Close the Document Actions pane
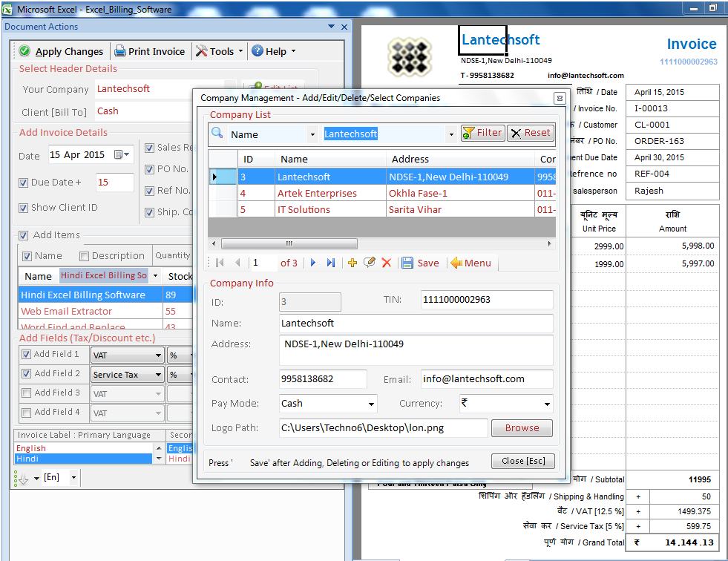This screenshot has width=728, height=561. tap(344, 27)
